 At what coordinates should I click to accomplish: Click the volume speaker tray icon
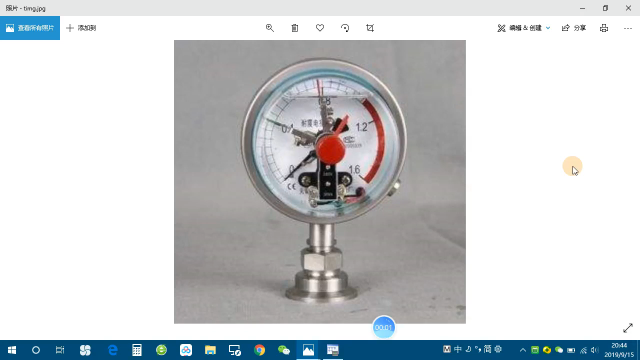595,350
